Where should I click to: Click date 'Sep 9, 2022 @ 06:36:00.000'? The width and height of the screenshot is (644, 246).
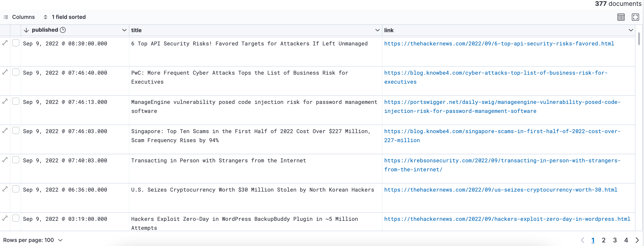[x=65, y=190]
